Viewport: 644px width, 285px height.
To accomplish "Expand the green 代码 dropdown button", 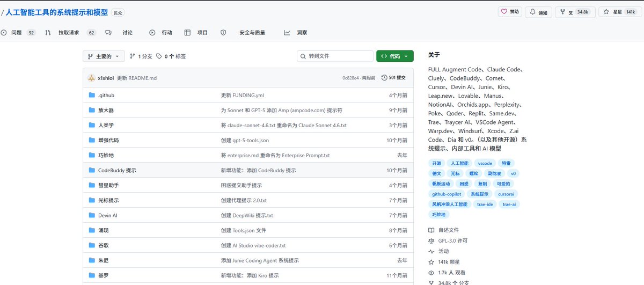I will point(395,56).
